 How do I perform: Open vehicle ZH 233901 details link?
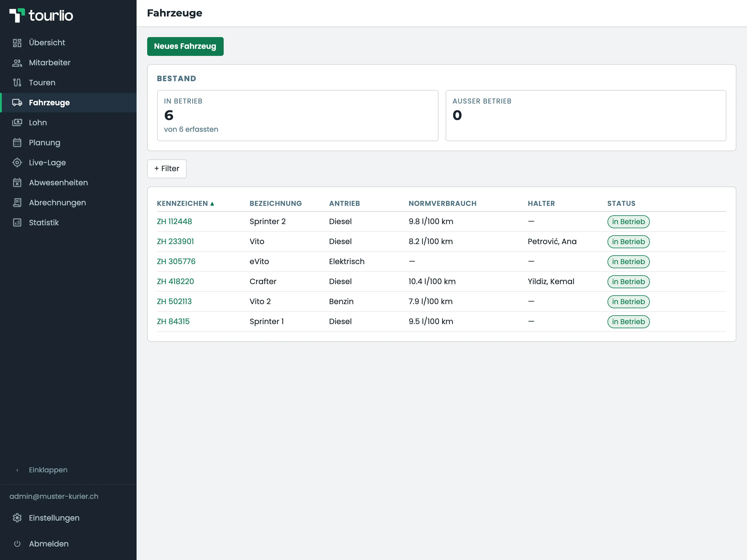coord(175,241)
